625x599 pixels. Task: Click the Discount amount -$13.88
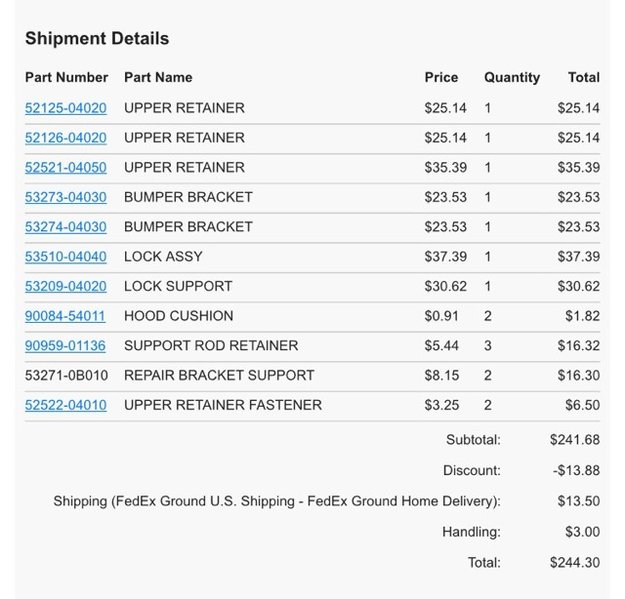tap(576, 470)
